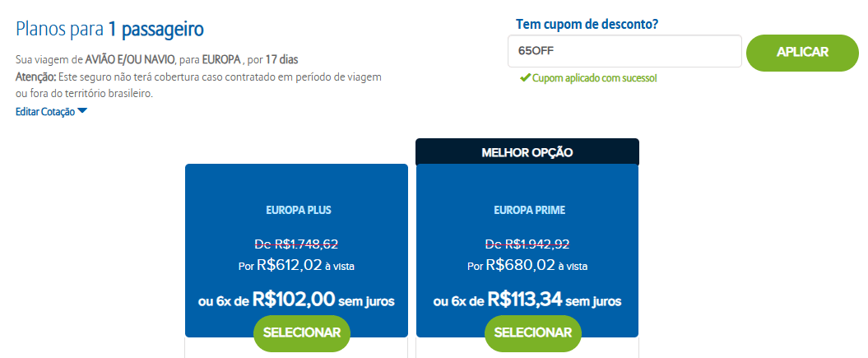
Task: Click the crossed-out R$1.942,92 price
Action: point(527,244)
